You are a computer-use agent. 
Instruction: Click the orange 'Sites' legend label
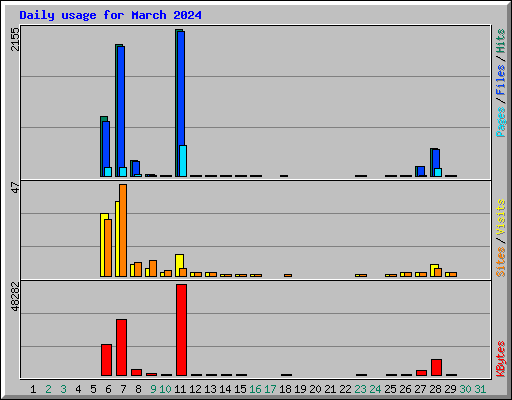500,262
